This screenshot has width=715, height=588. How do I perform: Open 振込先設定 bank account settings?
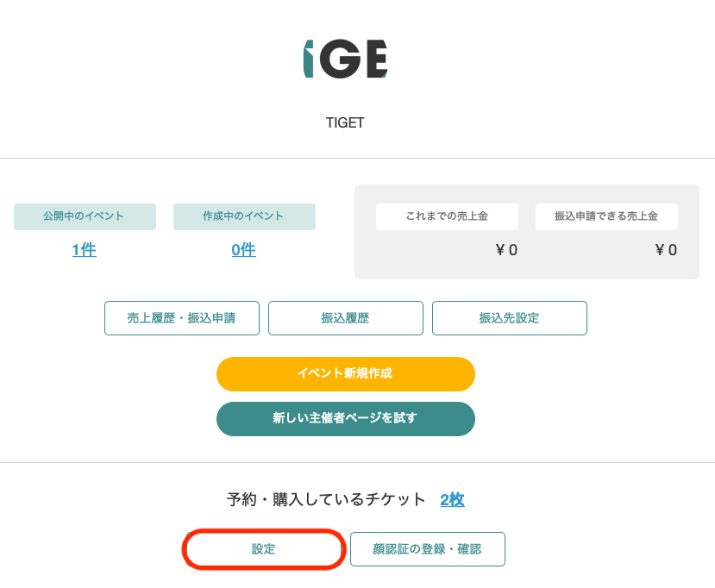(x=509, y=317)
